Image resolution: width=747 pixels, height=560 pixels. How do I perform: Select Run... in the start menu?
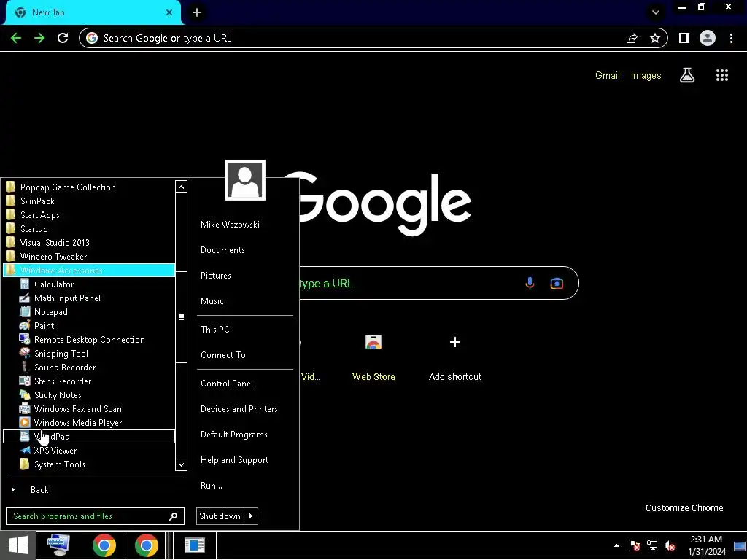(x=211, y=486)
